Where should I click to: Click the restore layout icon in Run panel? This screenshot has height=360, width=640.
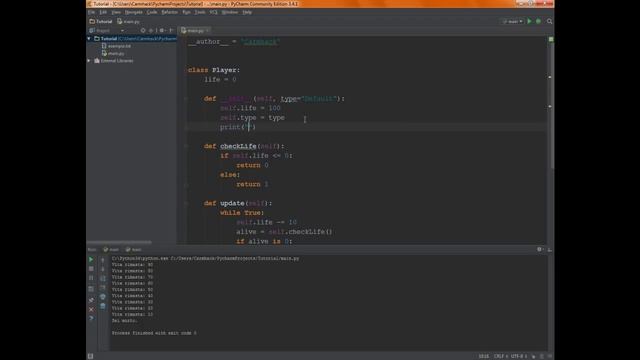[91, 289]
